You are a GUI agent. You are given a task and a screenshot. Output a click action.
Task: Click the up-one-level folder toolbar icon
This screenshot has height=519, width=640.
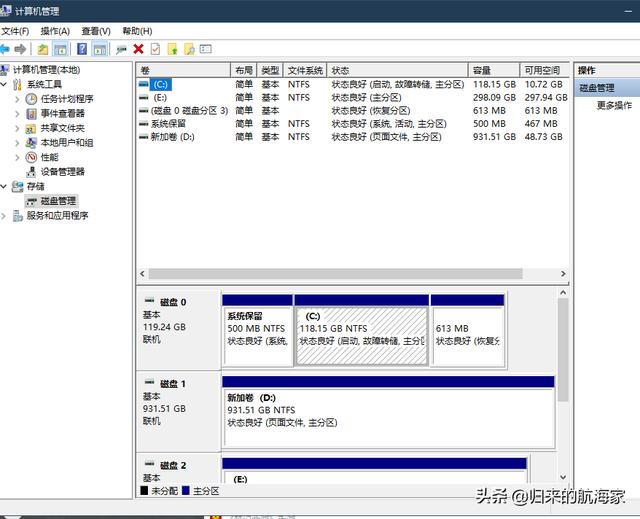[43, 49]
